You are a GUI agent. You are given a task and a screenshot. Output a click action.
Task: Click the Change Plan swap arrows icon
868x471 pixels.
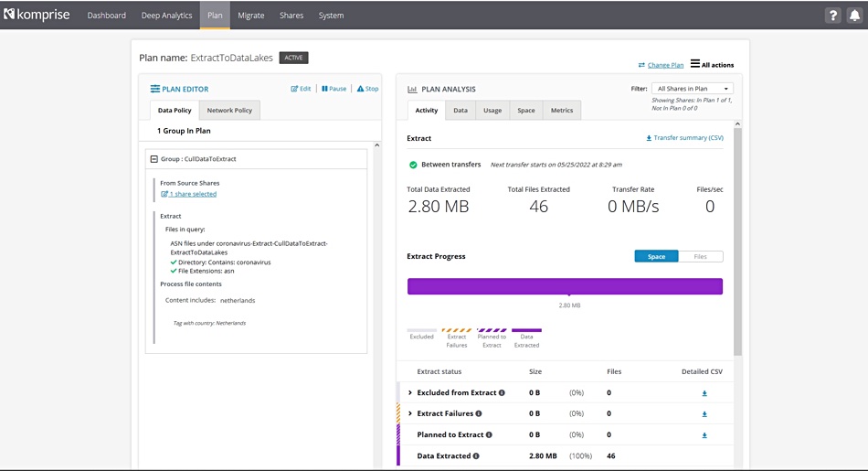coord(641,65)
